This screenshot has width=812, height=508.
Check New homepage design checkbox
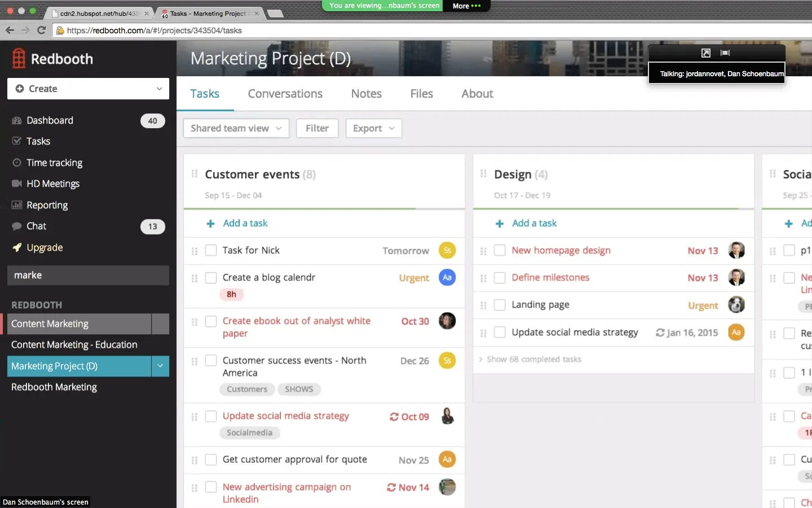pyautogui.click(x=500, y=250)
